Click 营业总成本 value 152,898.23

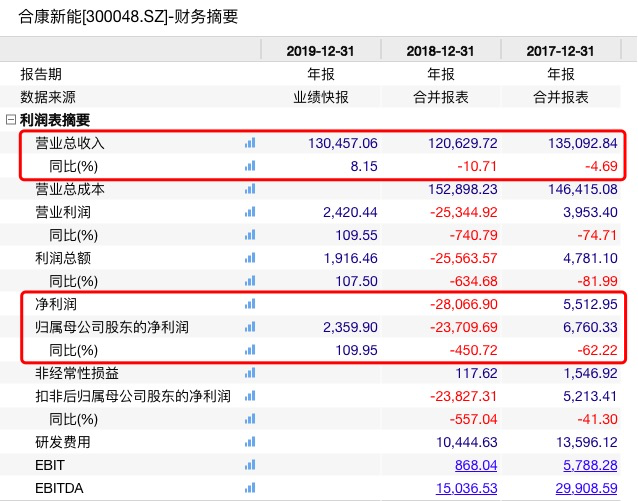click(x=463, y=189)
